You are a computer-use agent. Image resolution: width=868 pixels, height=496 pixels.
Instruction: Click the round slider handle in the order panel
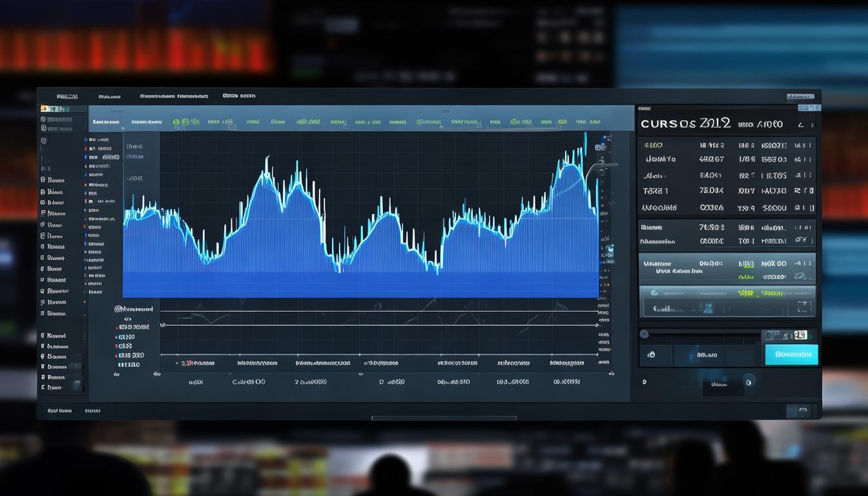pos(644,334)
